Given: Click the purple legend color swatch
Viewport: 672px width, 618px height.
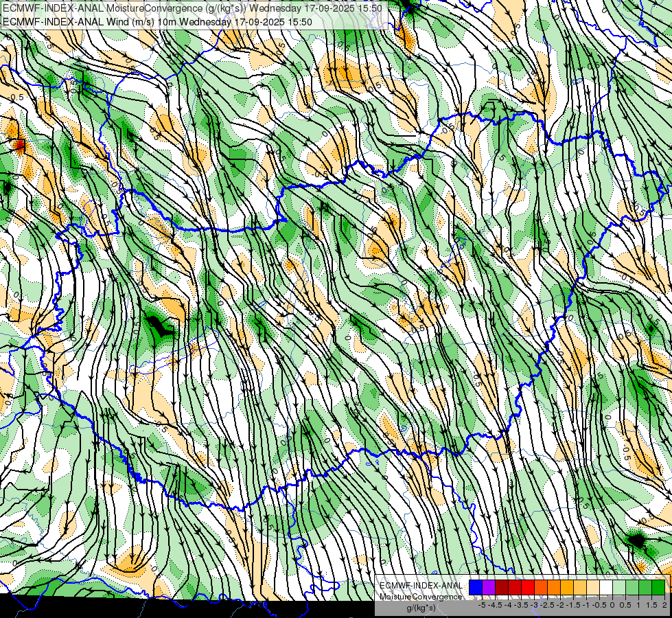Looking at the screenshot, I should point(489,587).
